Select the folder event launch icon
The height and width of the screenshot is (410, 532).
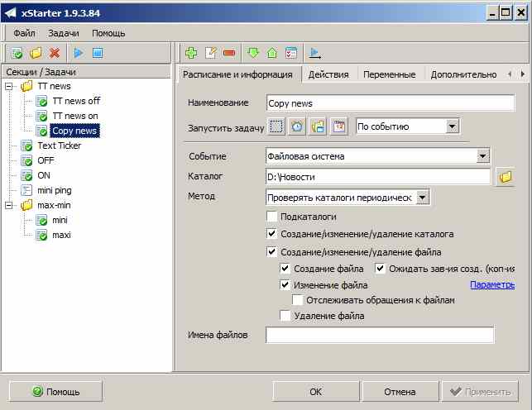[x=318, y=126]
